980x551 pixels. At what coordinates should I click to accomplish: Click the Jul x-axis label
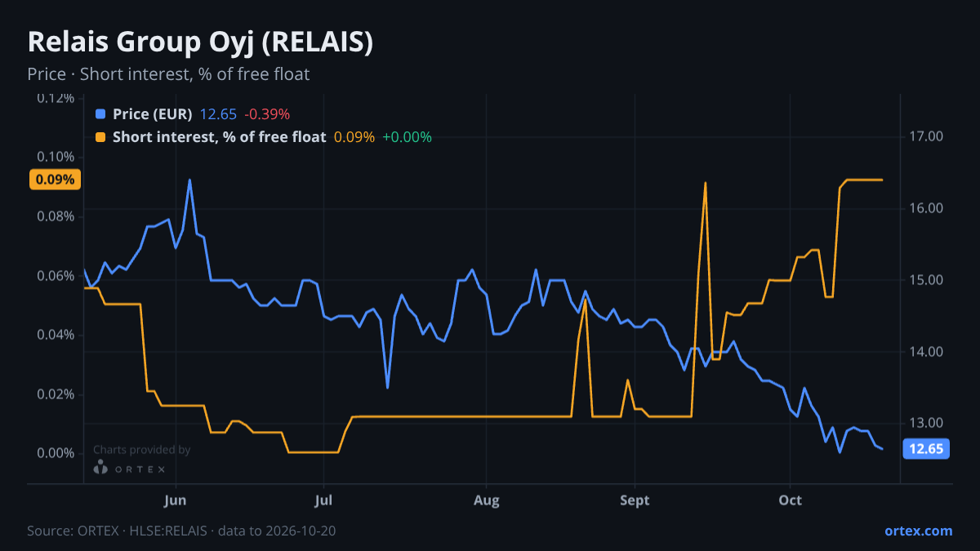point(324,500)
